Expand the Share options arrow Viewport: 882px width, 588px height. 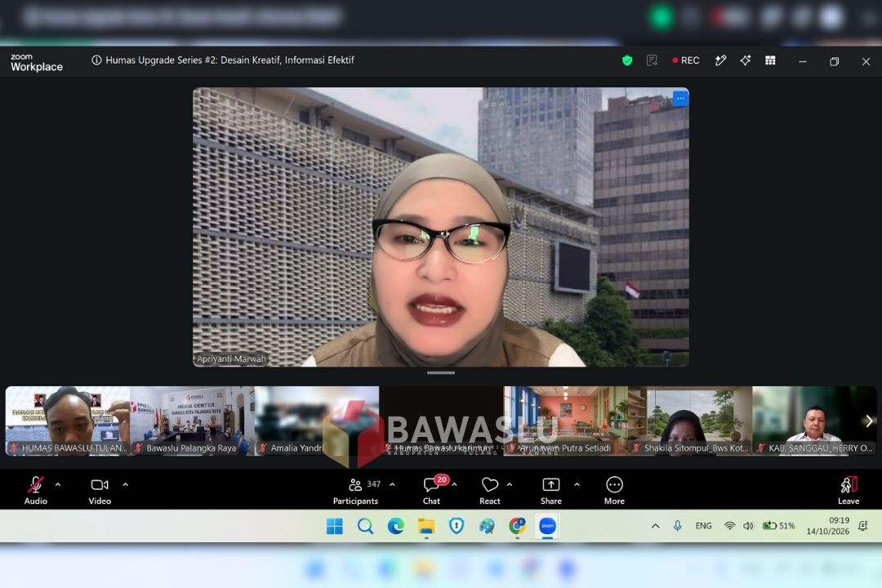pyautogui.click(x=577, y=484)
